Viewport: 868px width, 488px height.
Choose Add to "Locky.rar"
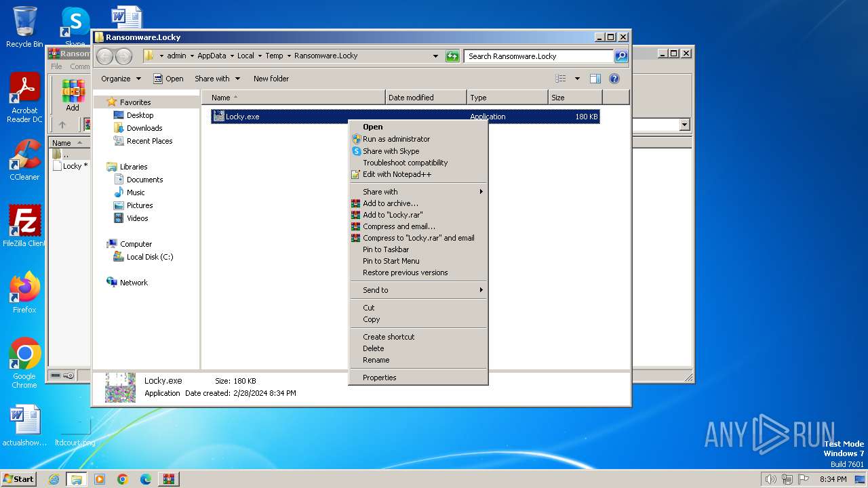point(418,215)
